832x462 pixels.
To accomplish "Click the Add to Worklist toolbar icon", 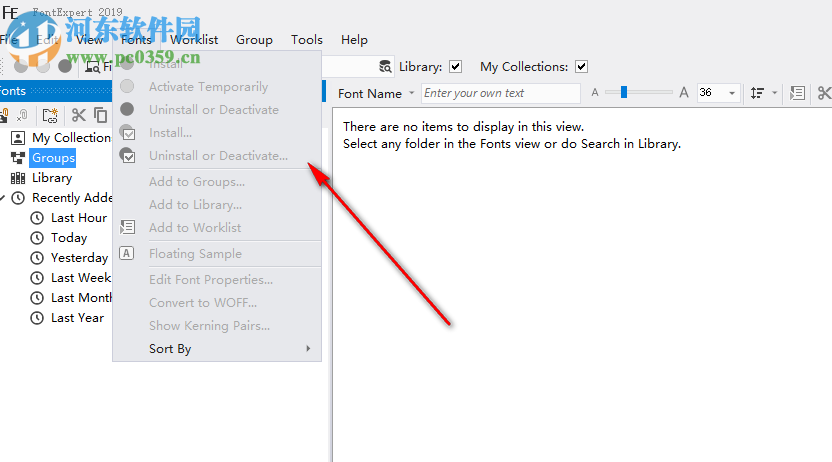I will pyautogui.click(x=797, y=93).
